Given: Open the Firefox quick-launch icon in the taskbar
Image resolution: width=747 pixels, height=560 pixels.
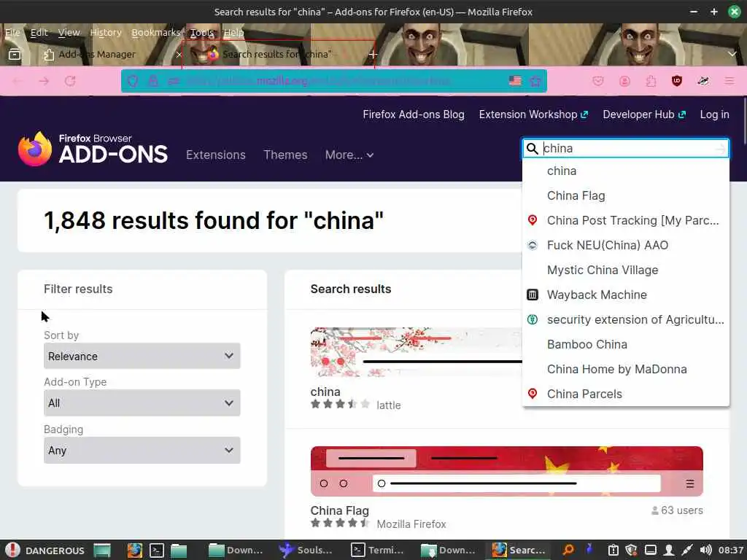Looking at the screenshot, I should [135, 550].
